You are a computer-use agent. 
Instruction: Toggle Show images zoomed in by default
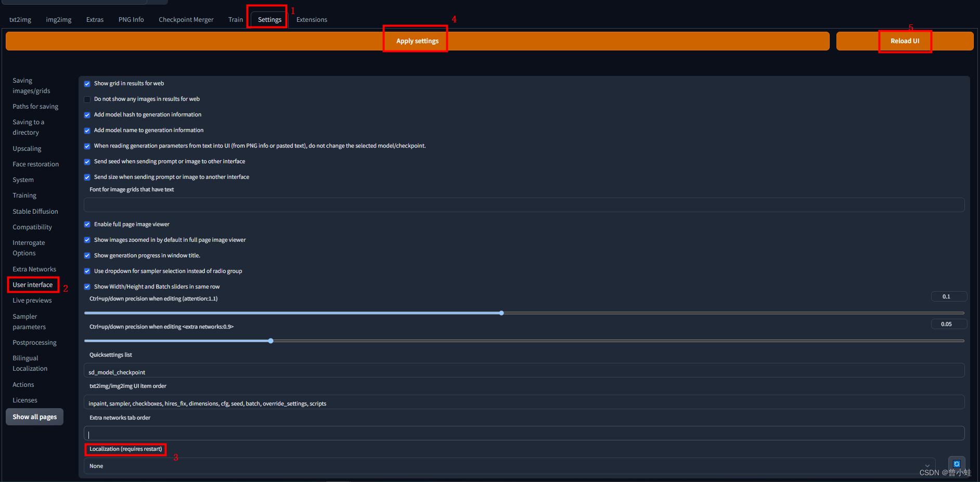pos(87,240)
